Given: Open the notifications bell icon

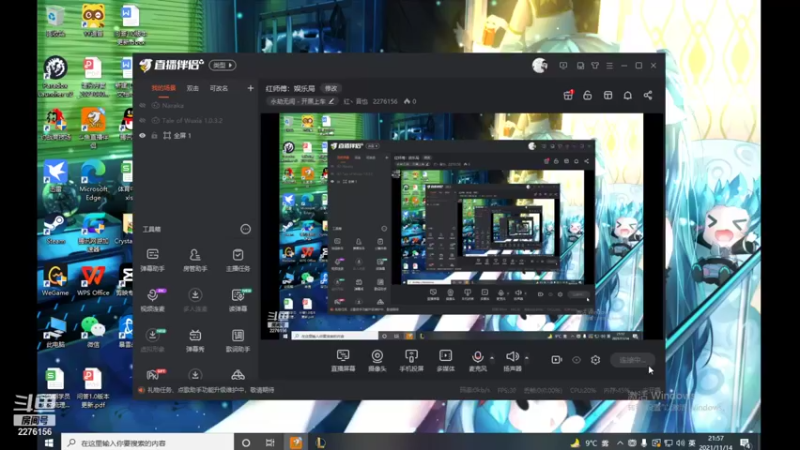Looking at the screenshot, I should (x=628, y=95).
